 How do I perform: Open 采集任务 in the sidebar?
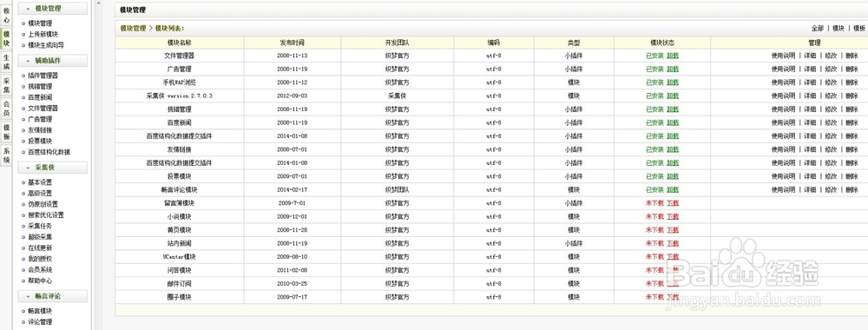[40, 226]
